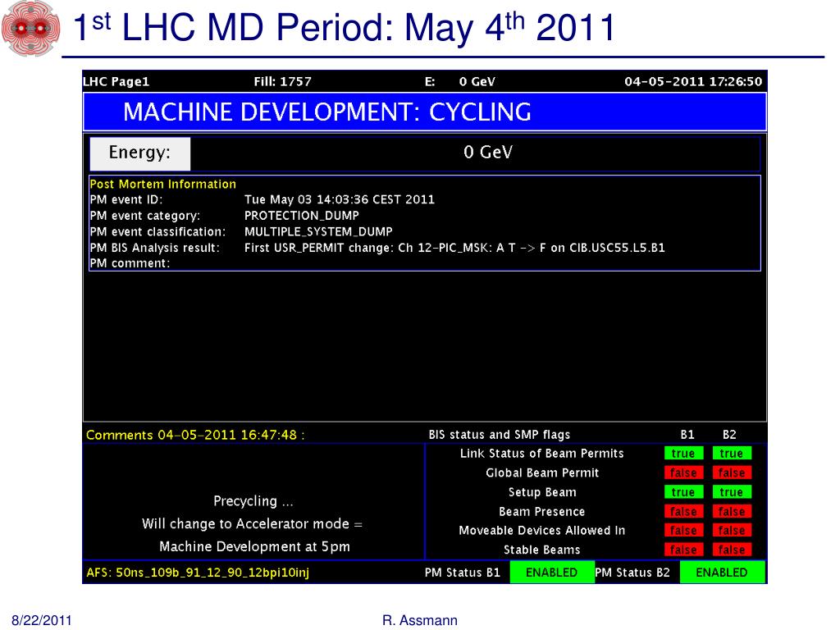Click the "ENABLED" indicator for PM Status B1
Viewport: 840px width, 630px height.
point(552,572)
